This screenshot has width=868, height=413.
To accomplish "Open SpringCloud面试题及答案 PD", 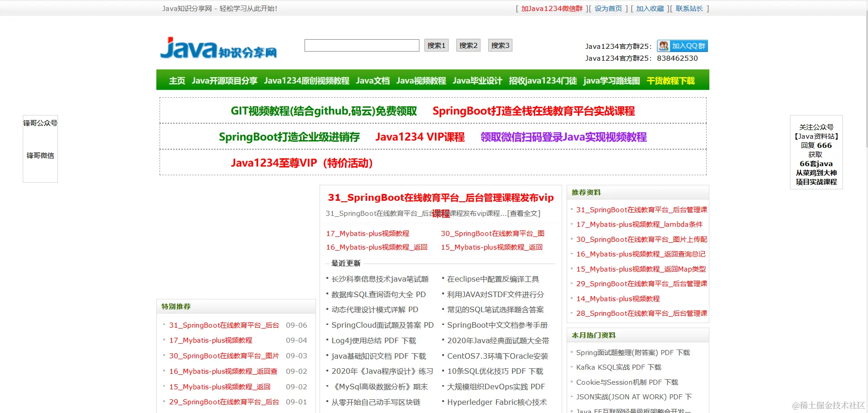I will pyautogui.click(x=382, y=325).
